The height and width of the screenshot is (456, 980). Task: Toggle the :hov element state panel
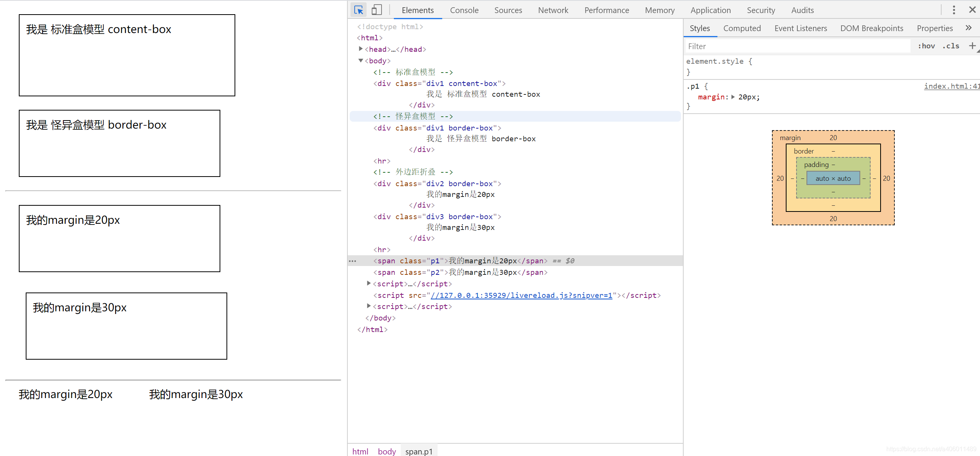pos(926,46)
